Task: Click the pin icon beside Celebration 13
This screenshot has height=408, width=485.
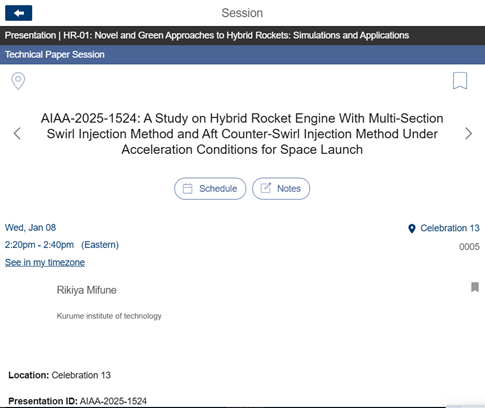Action: [x=412, y=229]
